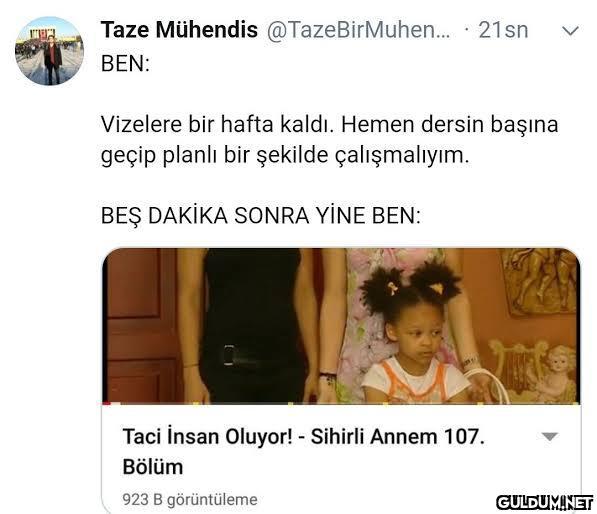
Task: Jump to first yellow ad marker
Action: point(196,403)
